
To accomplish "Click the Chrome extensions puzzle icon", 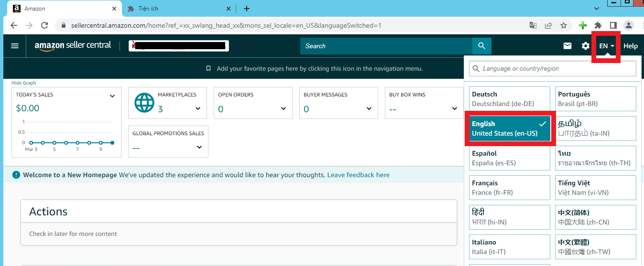I will [598, 25].
